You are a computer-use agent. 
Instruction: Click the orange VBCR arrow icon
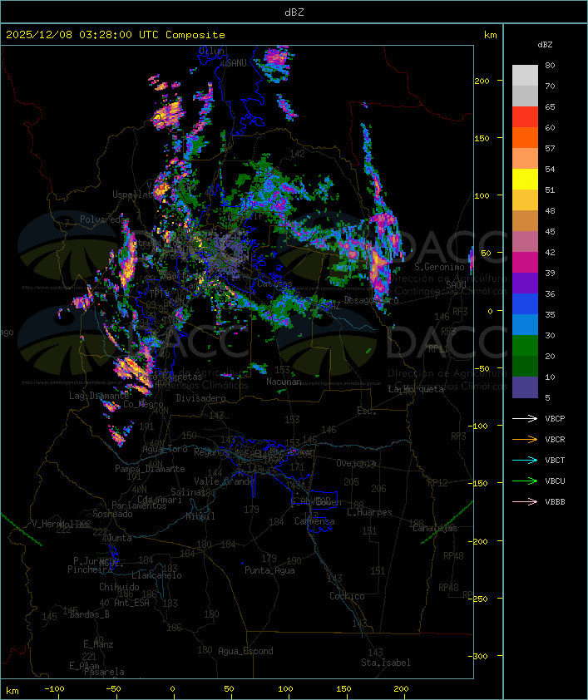tap(525, 439)
